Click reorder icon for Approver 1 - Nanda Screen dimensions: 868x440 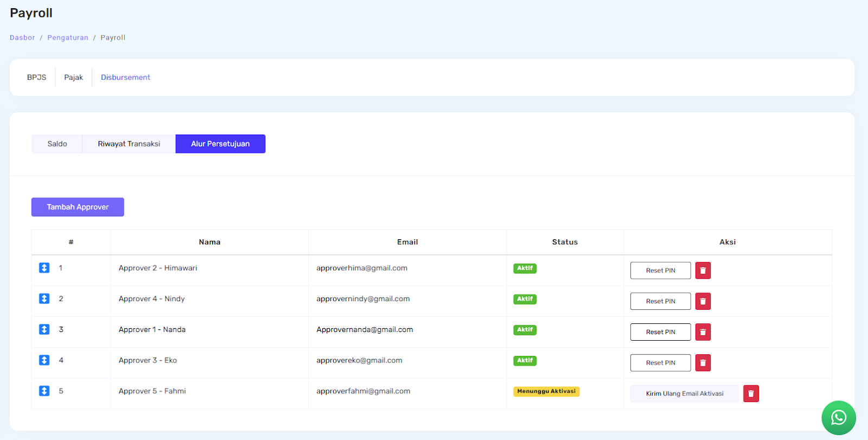click(44, 329)
